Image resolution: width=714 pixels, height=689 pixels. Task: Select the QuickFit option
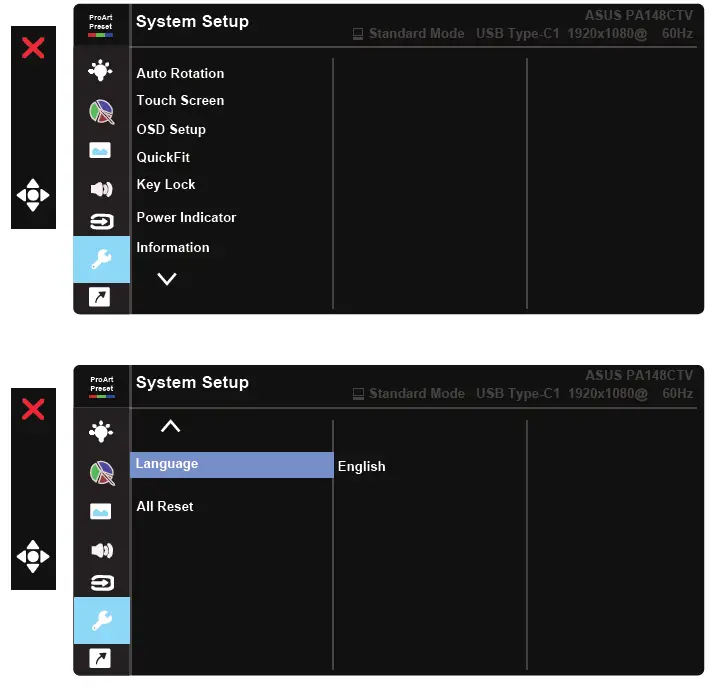[x=163, y=157]
